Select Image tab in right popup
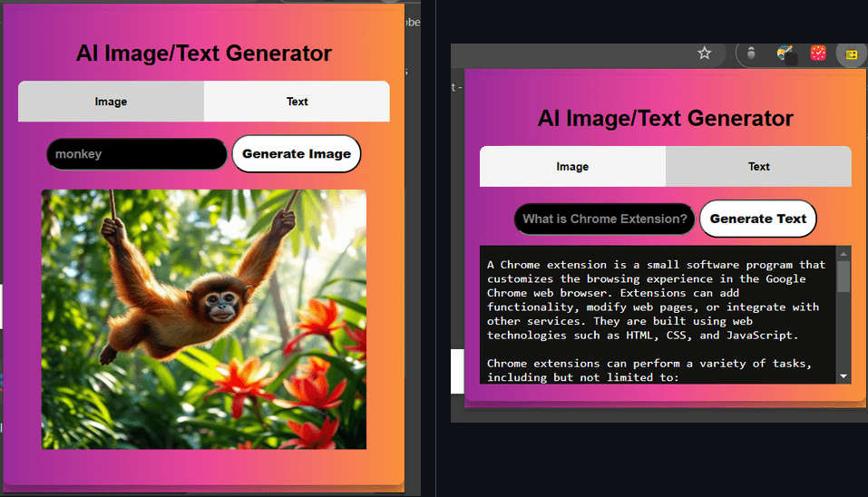The width and height of the screenshot is (868, 497). pos(572,167)
